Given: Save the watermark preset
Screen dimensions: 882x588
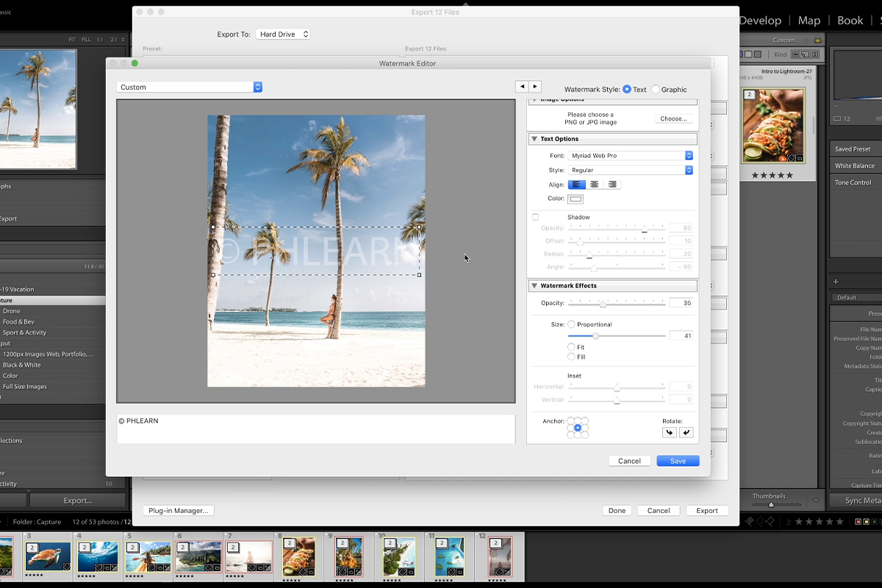Looking at the screenshot, I should tap(678, 461).
